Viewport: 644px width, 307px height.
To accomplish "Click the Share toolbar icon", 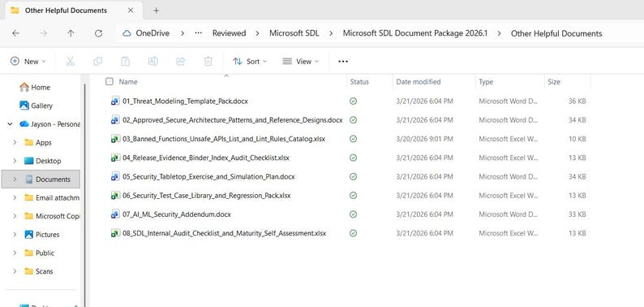I will 180,61.
